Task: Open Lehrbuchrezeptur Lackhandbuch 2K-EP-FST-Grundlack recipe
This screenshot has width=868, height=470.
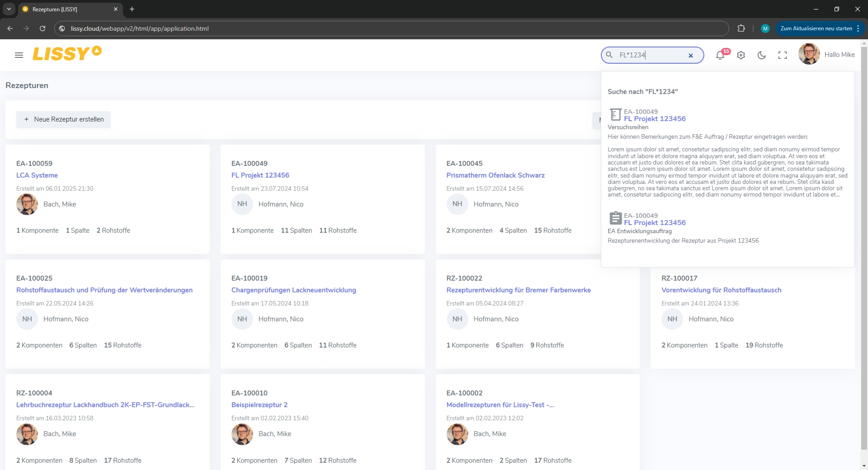Action: coord(105,405)
